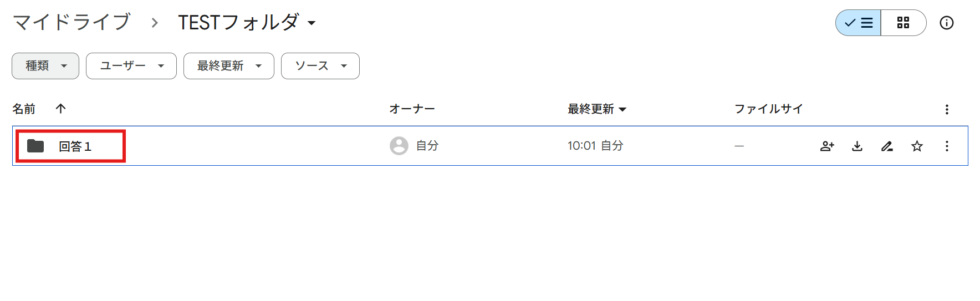Open the ソース filter dropdown
The image size is (980, 301).
point(320,66)
